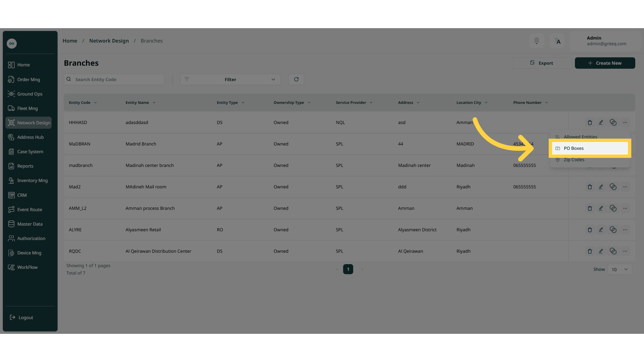Image resolution: width=644 pixels, height=362 pixels.
Task: Click link icon for AMM_L2 row
Action: pos(613,208)
